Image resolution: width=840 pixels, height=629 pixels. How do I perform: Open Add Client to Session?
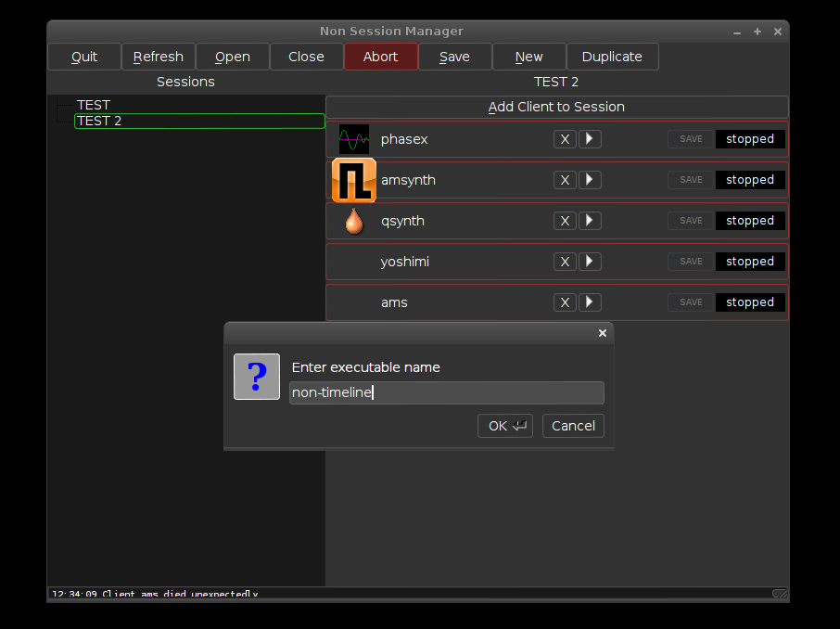click(x=556, y=107)
